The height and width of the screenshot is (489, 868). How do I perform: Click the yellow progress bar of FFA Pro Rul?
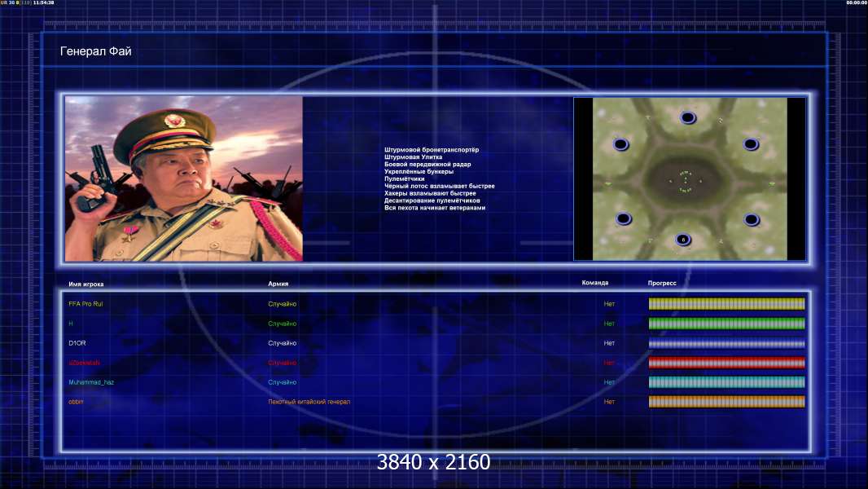point(726,303)
